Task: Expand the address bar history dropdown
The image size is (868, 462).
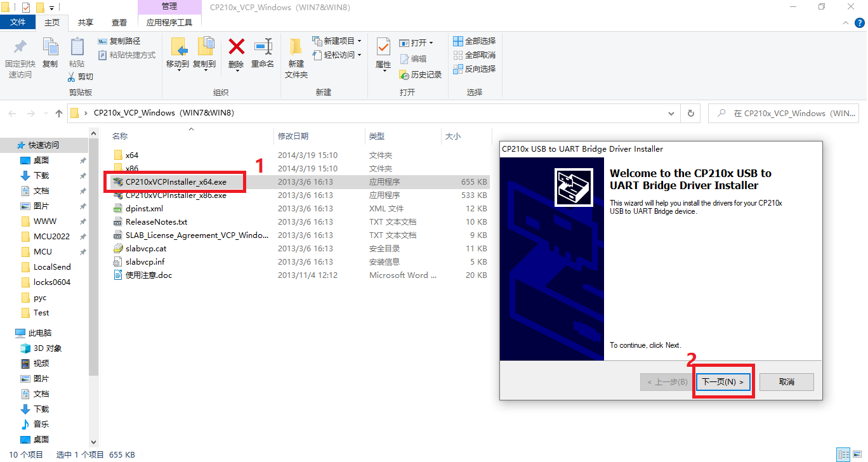Action: click(671, 114)
